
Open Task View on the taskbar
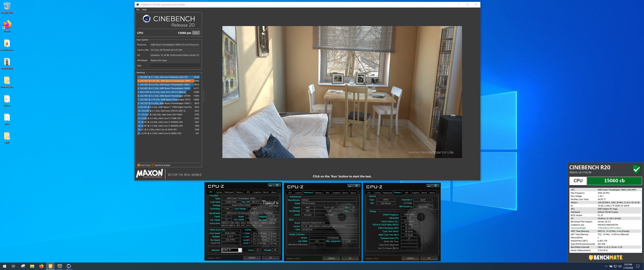13,266
